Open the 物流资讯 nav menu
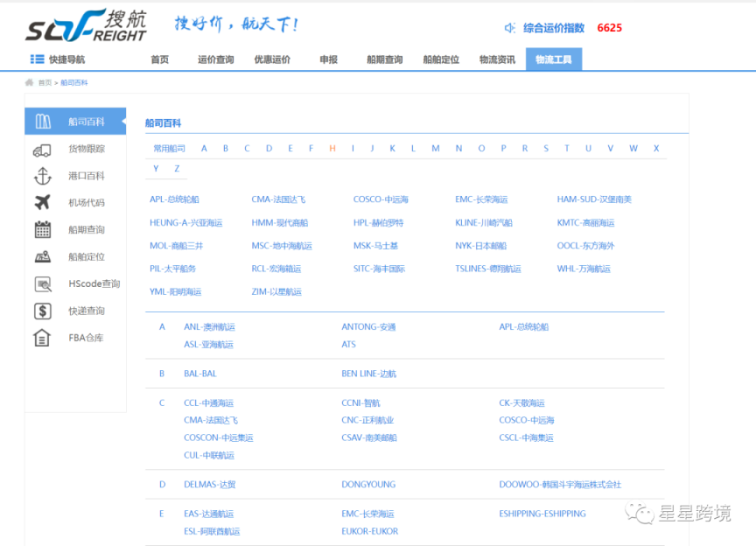Viewport: 756px width, 546px height. coord(498,59)
